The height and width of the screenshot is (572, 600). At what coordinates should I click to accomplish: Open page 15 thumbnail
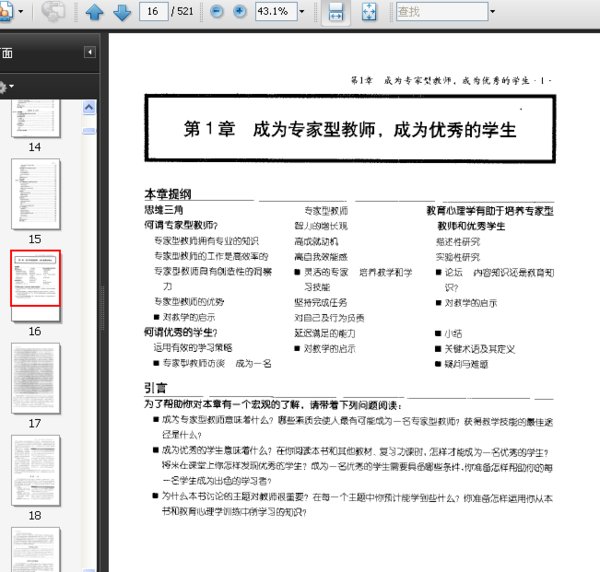coord(35,194)
